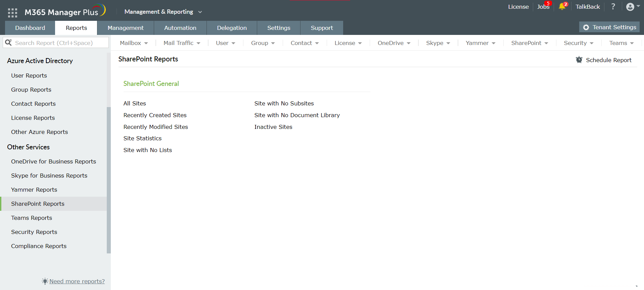Image resolution: width=644 pixels, height=290 pixels.
Task: Go to the Management tab
Action: pos(126,28)
